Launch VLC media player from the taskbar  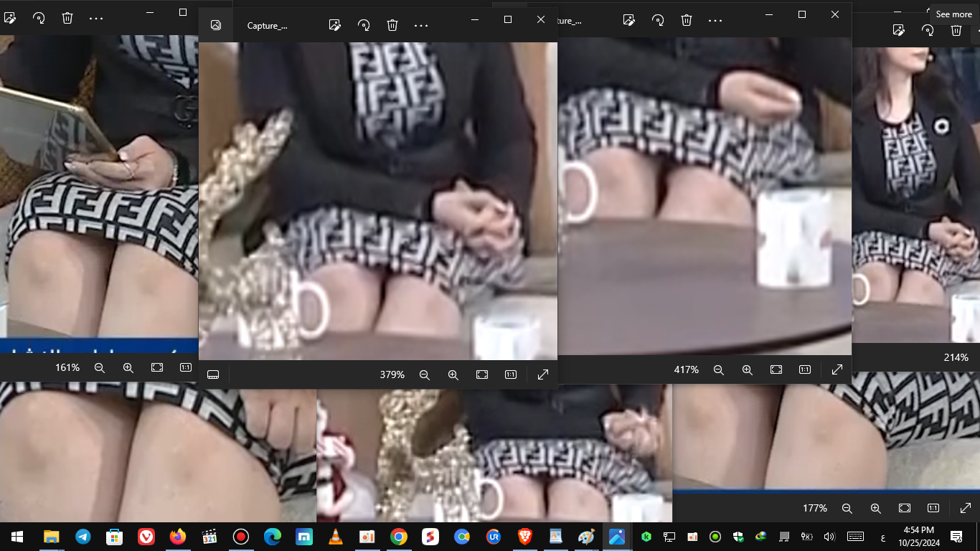335,536
